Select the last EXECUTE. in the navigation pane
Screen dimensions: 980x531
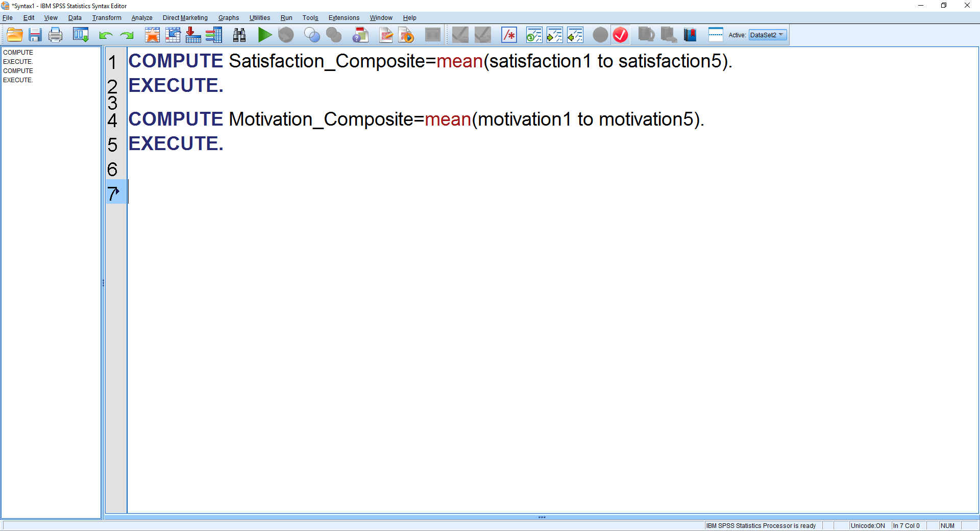pyautogui.click(x=18, y=80)
